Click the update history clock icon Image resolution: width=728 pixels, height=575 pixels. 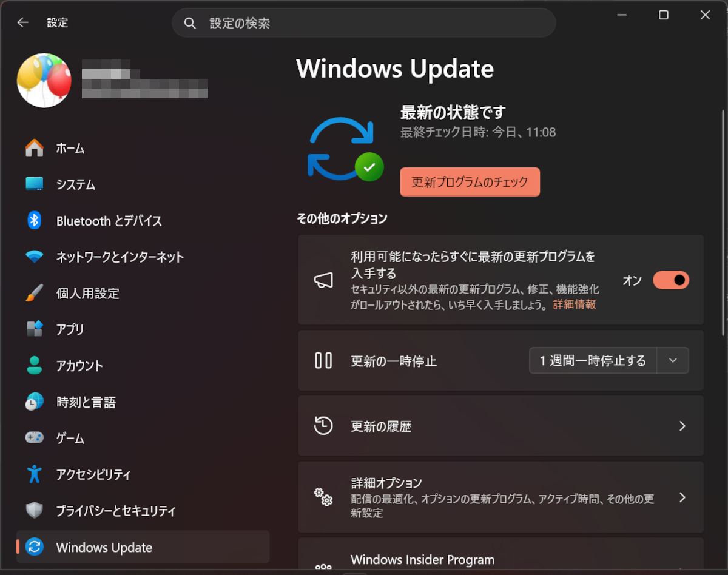[x=323, y=426]
